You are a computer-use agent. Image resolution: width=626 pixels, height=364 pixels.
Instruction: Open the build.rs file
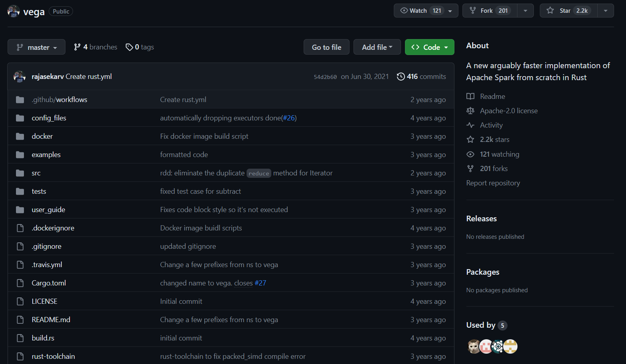(x=43, y=338)
